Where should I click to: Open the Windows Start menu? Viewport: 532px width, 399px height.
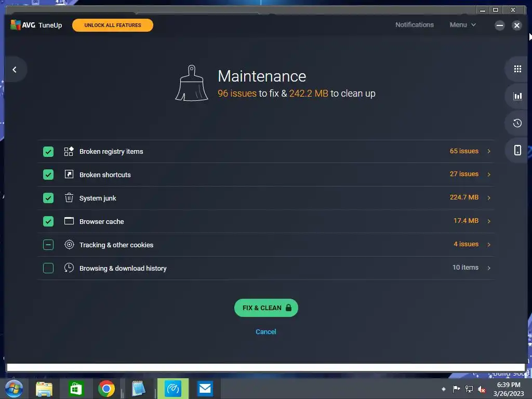coord(14,389)
